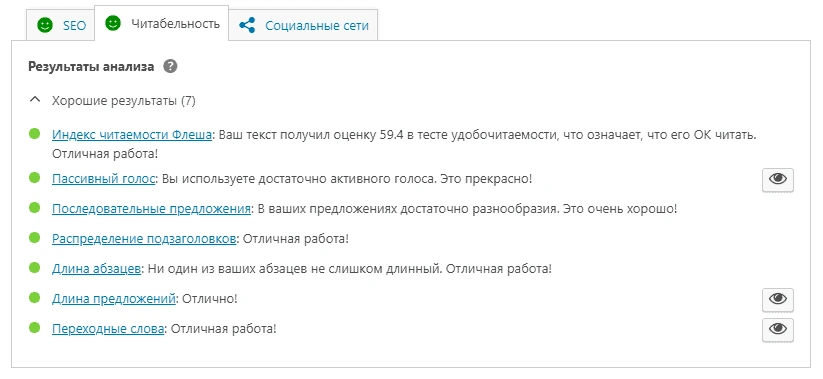Open the Индекс читаемости Флеша link
Screen dimensions: 823x379
(x=132, y=135)
